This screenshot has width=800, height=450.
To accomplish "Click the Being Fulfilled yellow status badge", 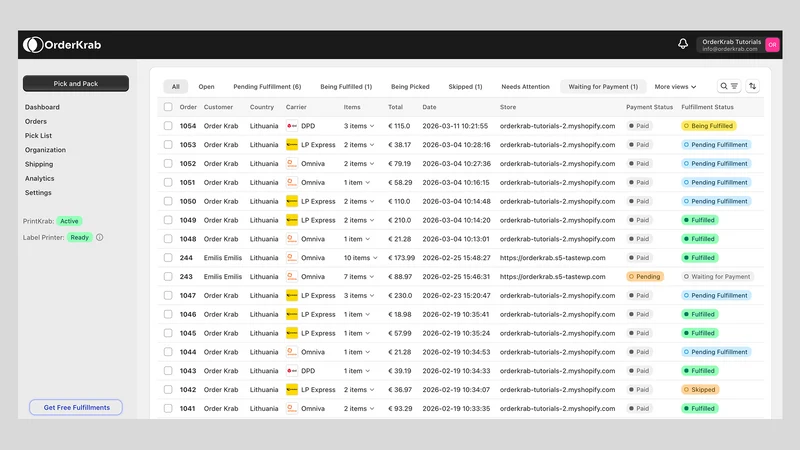I will (709, 126).
